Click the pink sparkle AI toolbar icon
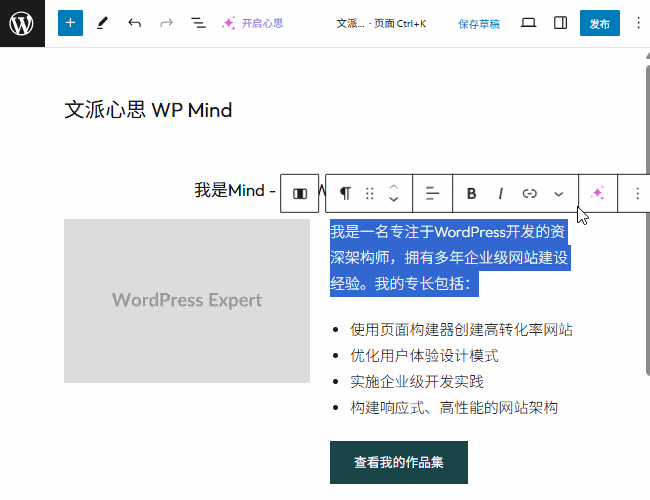The width and height of the screenshot is (650, 500). 598,194
